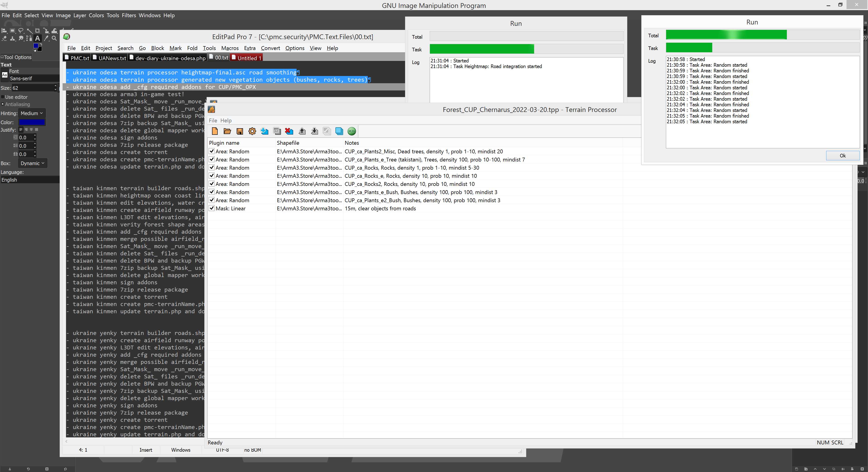The width and height of the screenshot is (868, 472).
Task: Uncheck the CUP_ca_Plants_e_Tree takistani task
Action: coord(212,159)
